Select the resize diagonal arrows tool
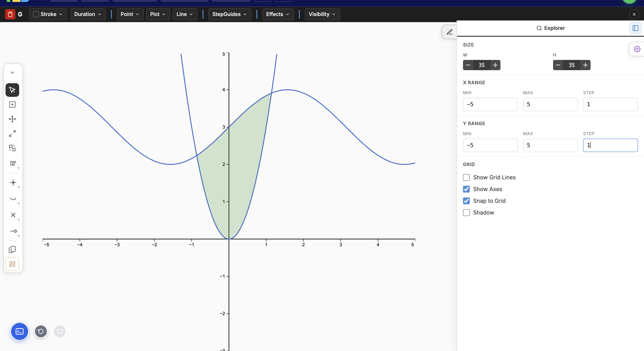The image size is (644, 351). click(x=12, y=133)
